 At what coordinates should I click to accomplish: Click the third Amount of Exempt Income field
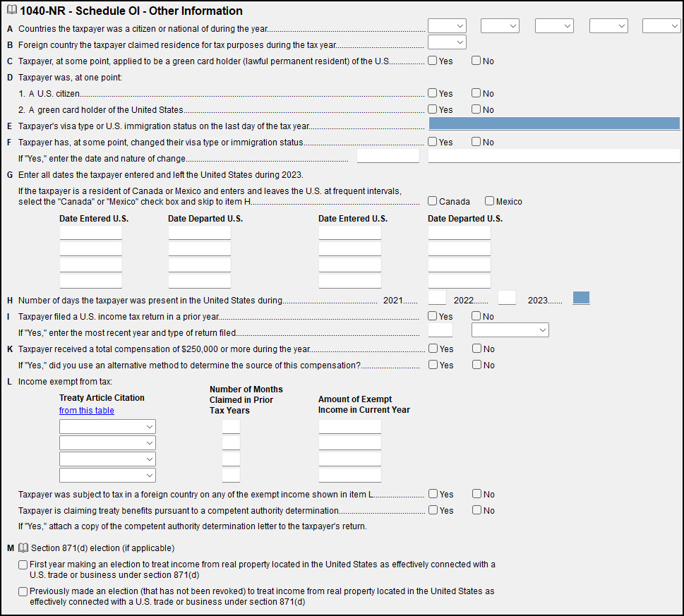click(x=350, y=459)
